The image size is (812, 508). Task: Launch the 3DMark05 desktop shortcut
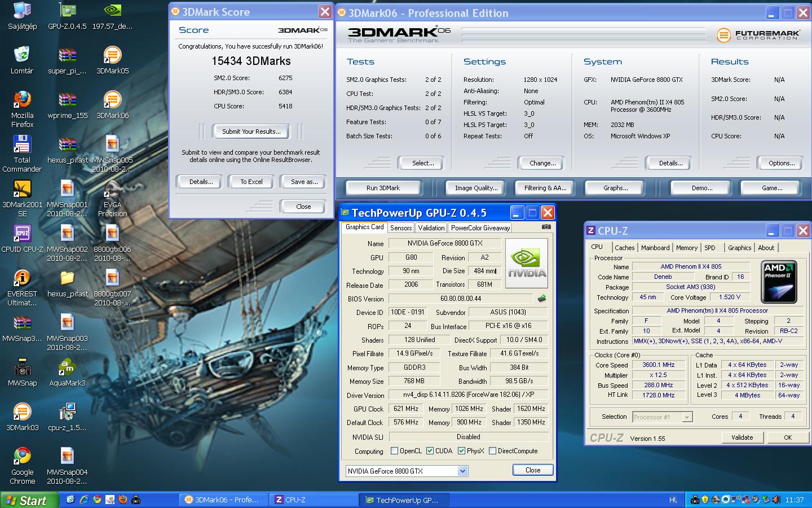click(112, 61)
